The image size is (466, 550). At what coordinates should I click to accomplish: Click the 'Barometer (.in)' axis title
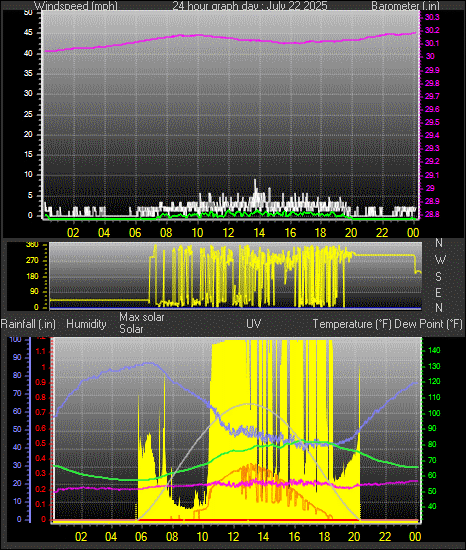[x=405, y=6]
